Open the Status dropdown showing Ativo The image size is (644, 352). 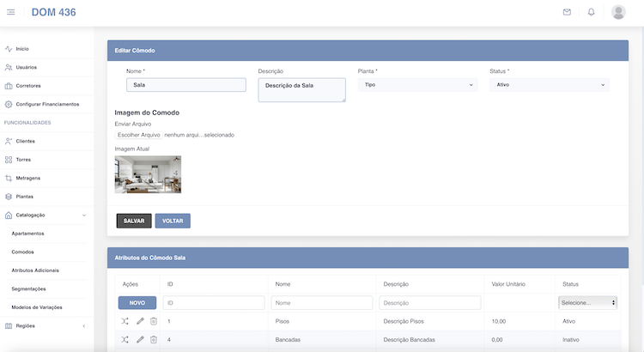click(x=550, y=85)
